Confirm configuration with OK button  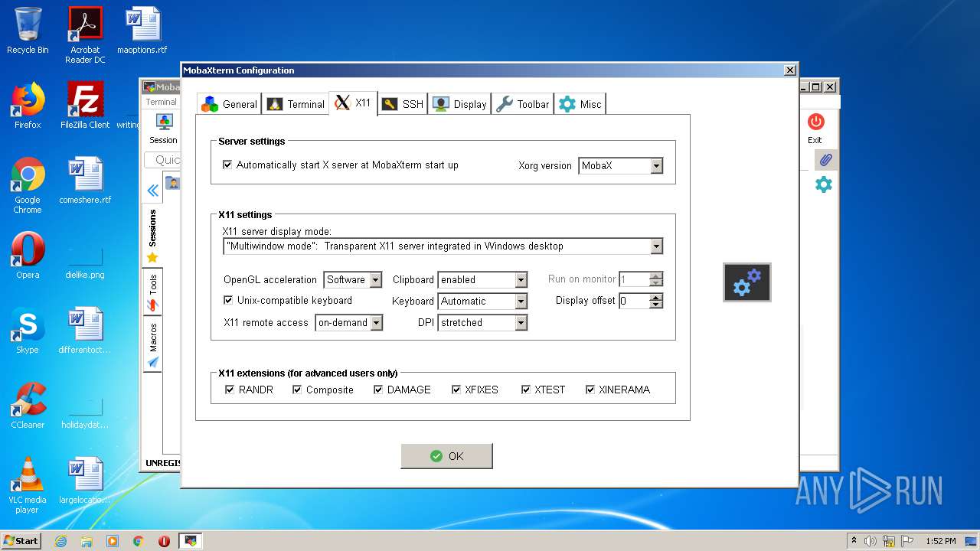click(x=446, y=456)
